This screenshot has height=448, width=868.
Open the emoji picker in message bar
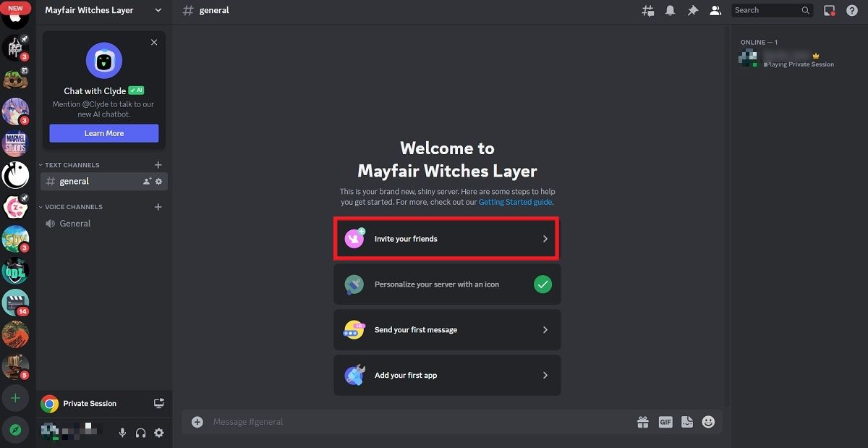click(708, 421)
